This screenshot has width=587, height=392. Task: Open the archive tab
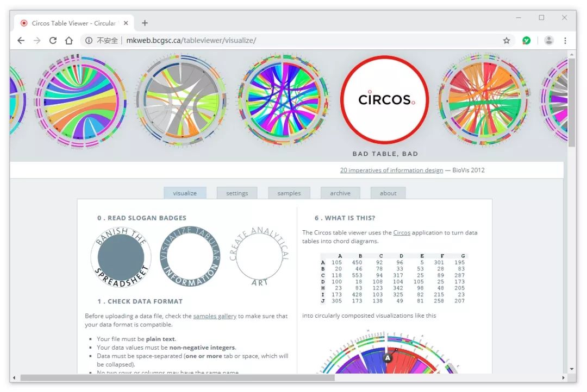click(x=340, y=193)
